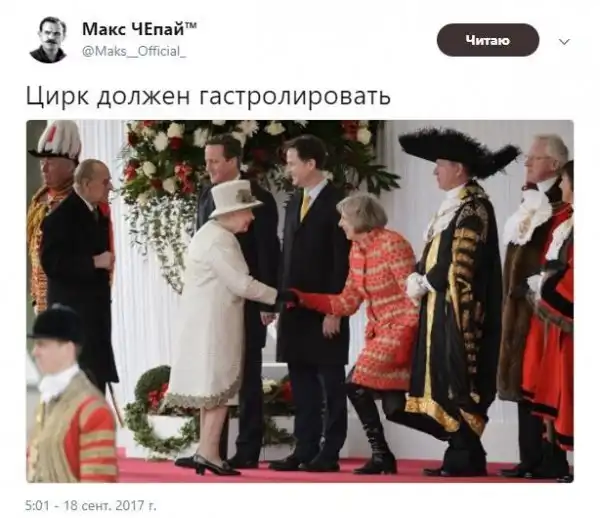This screenshot has height=518, width=600.
Task: Open the attached photo in full view
Action: [300, 301]
